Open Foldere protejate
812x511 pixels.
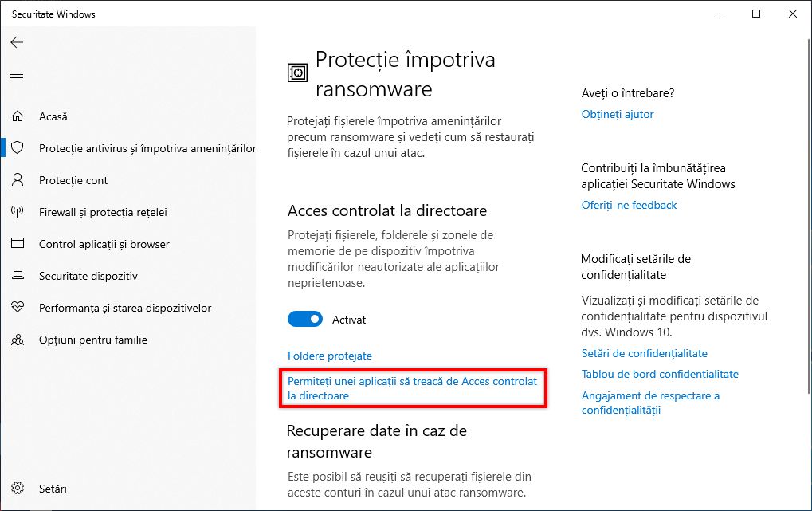point(329,356)
